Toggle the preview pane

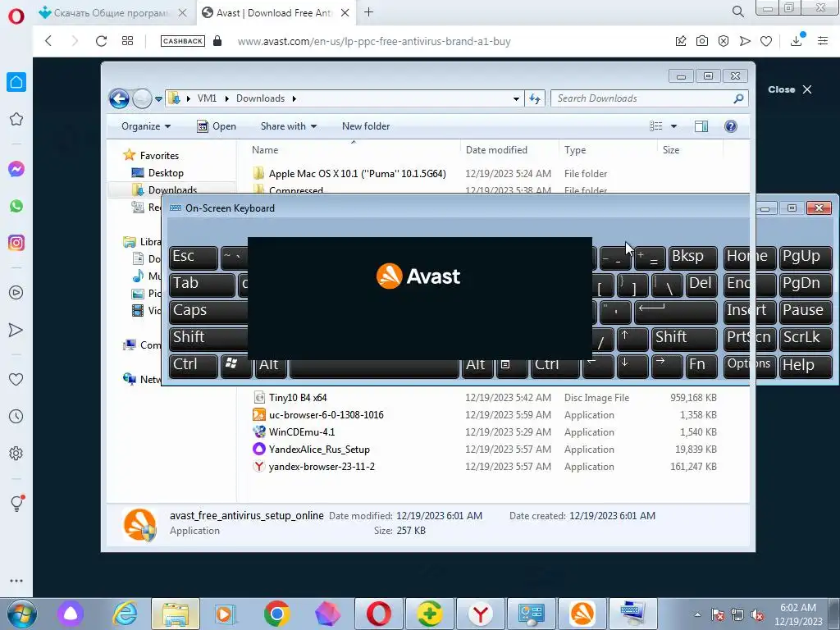701,126
